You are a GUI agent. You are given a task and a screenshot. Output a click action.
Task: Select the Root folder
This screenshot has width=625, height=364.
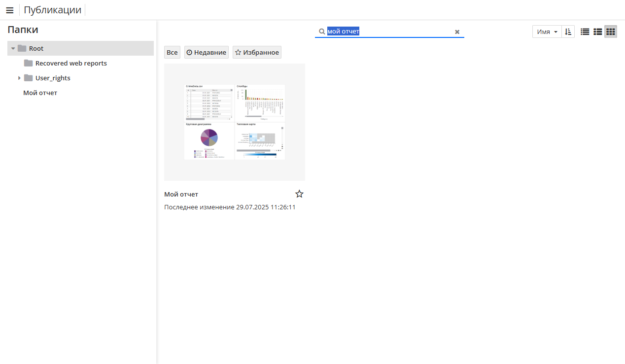(80, 48)
